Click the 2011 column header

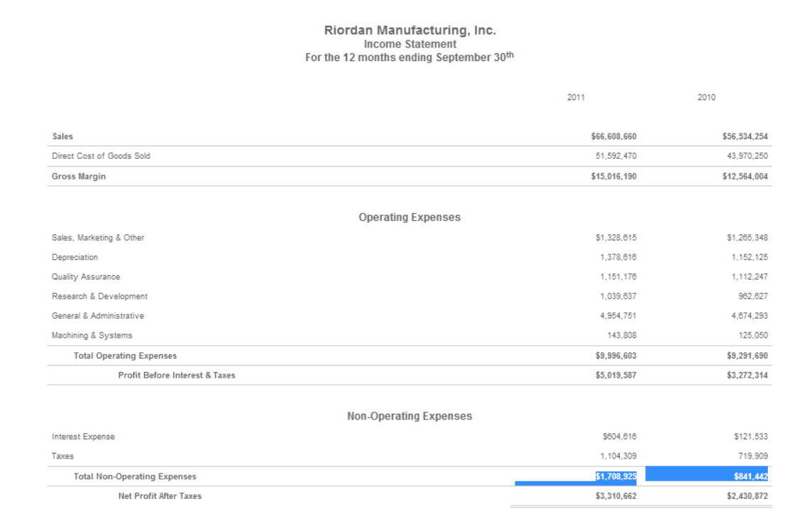tap(576, 97)
